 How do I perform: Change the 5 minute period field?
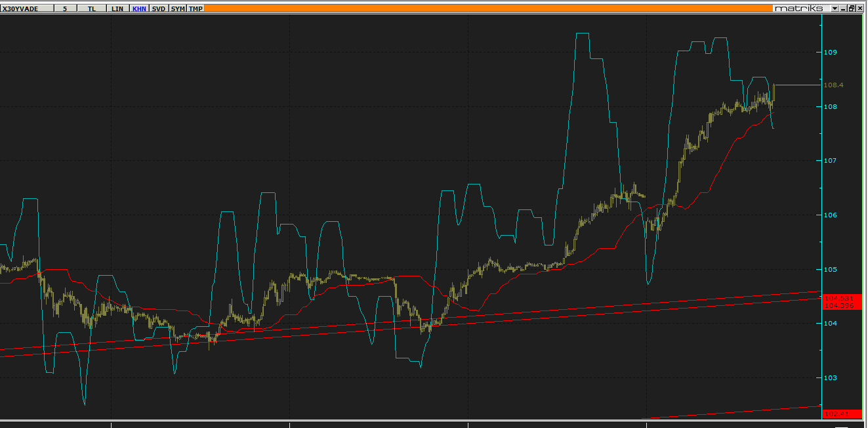click(65, 9)
